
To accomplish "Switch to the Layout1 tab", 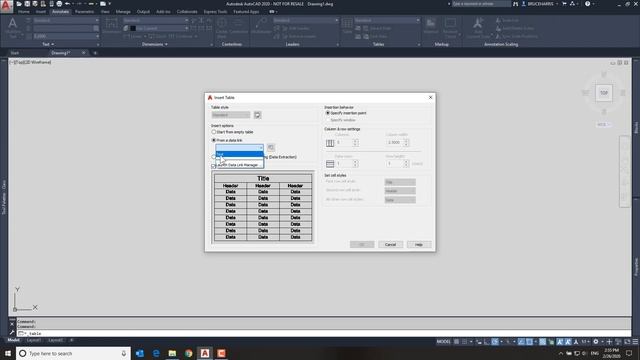I will coord(33,340).
